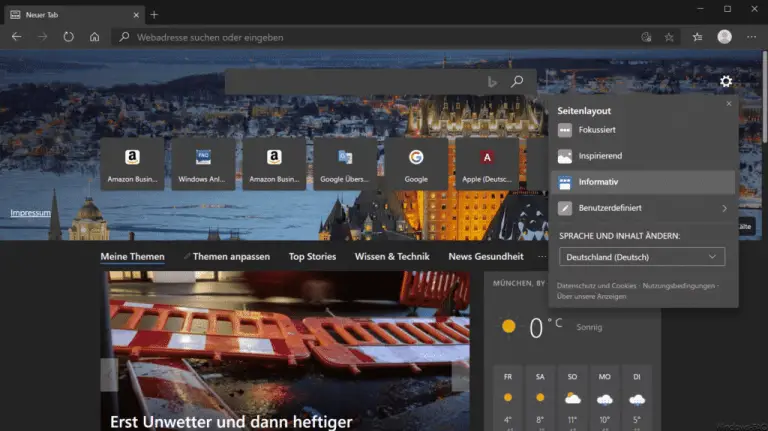Click the search magnifier in page search box
This screenshot has height=431, width=768.
(517, 81)
